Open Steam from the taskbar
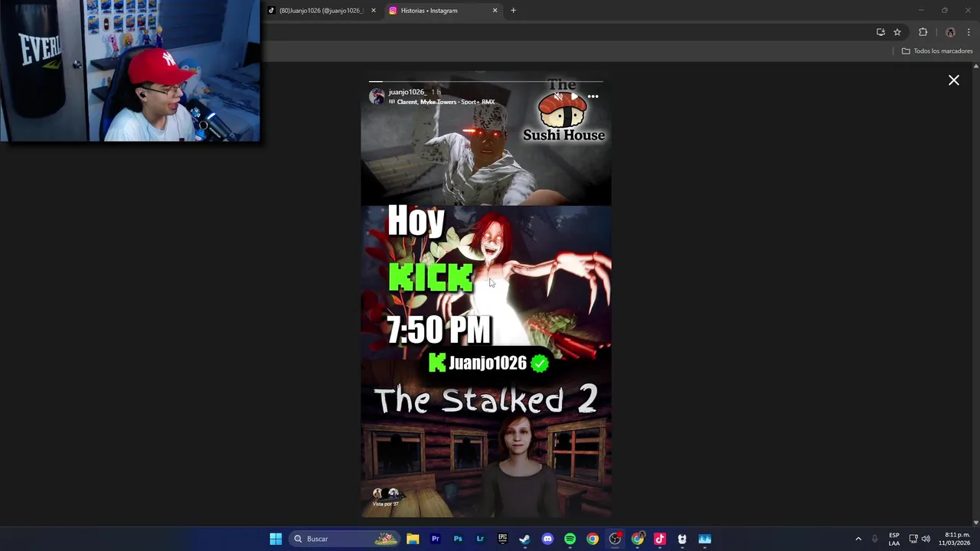 (x=524, y=539)
